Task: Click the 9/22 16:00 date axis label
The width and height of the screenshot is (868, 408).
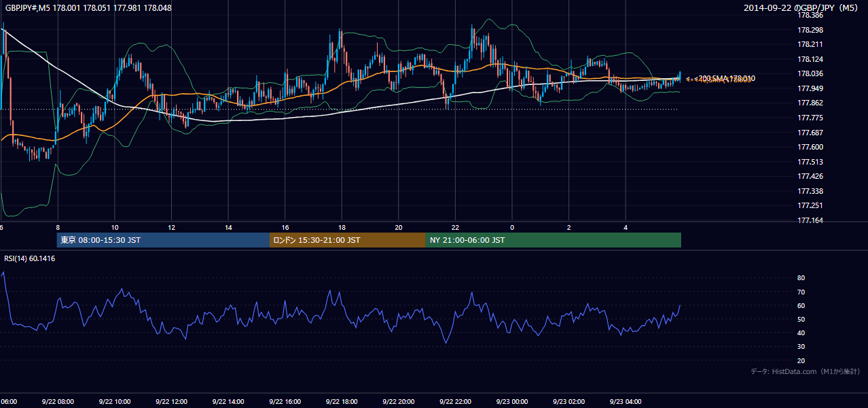Action: (285, 402)
